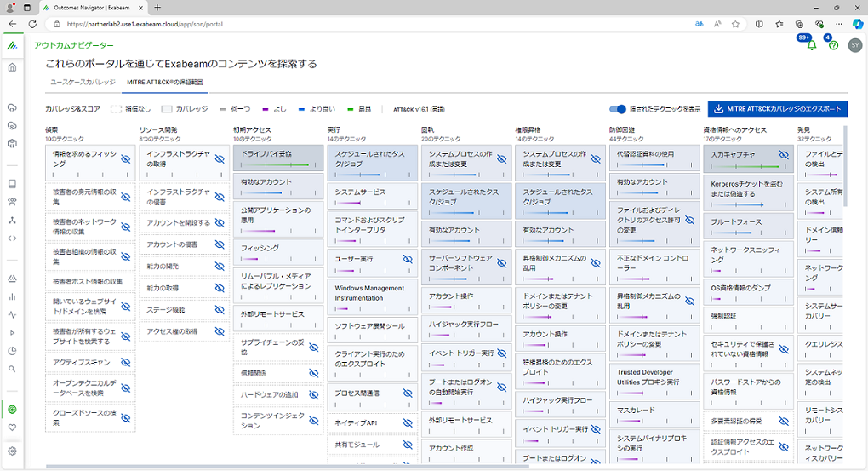Add page to favorites with star icon
The width and height of the screenshot is (868, 471).
coord(735,24)
